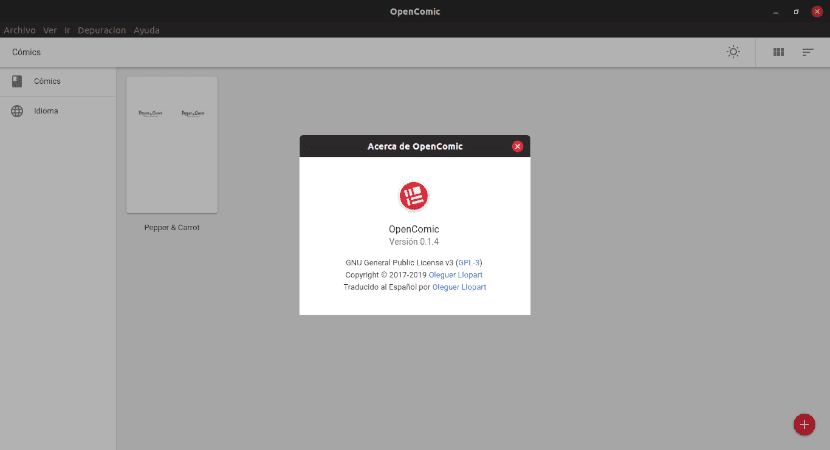Change the view using the grid icon

tap(778, 52)
